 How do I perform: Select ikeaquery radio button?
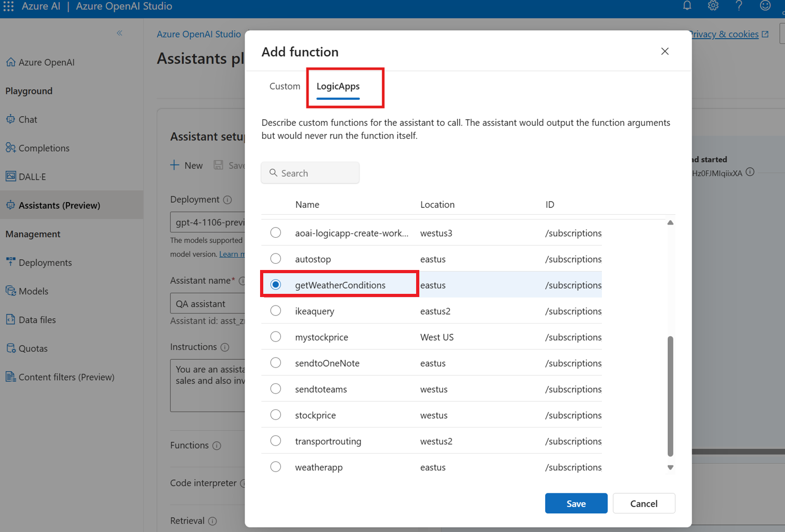point(275,311)
